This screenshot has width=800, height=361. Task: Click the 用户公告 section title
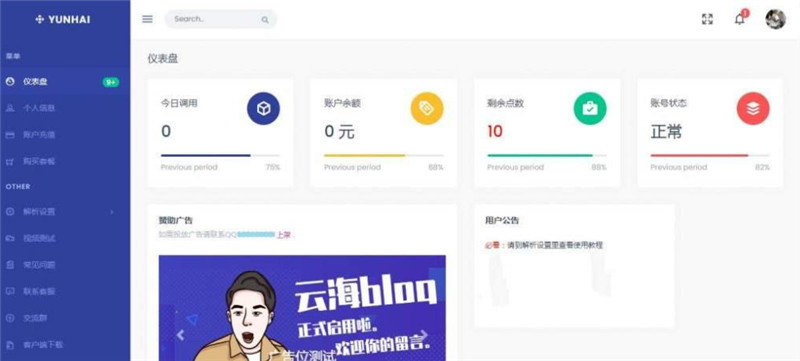tap(502, 221)
